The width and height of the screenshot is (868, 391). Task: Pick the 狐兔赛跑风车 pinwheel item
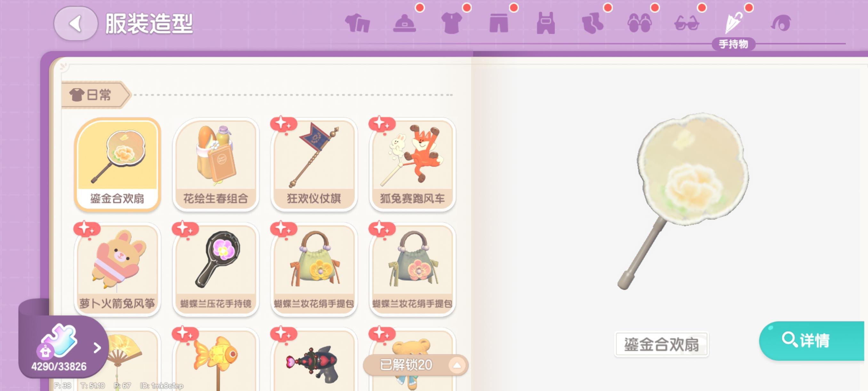point(413,165)
